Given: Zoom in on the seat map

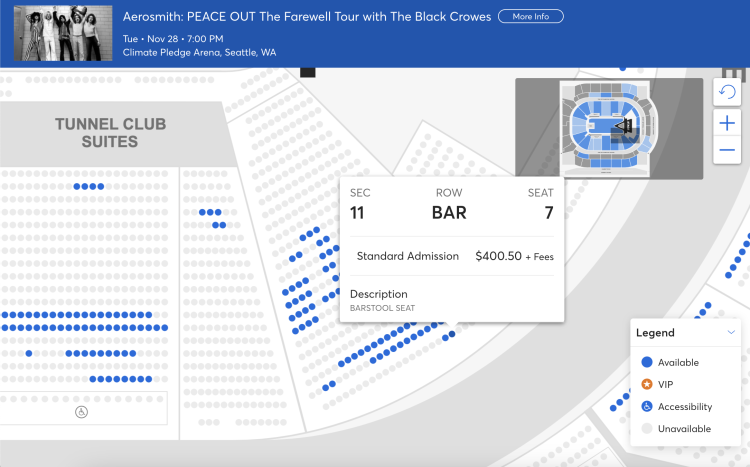Looking at the screenshot, I should pyautogui.click(x=727, y=122).
